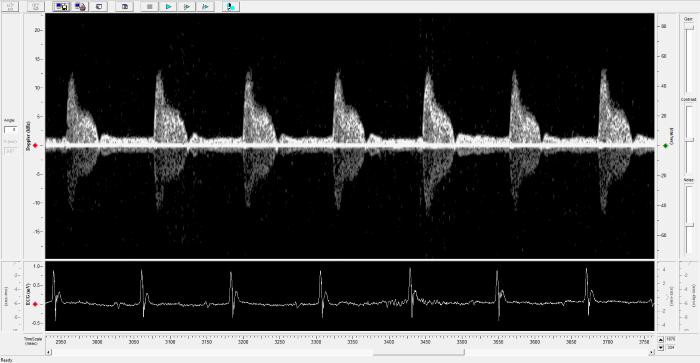Click the scrollbar right arrow

pyautogui.click(x=651, y=352)
